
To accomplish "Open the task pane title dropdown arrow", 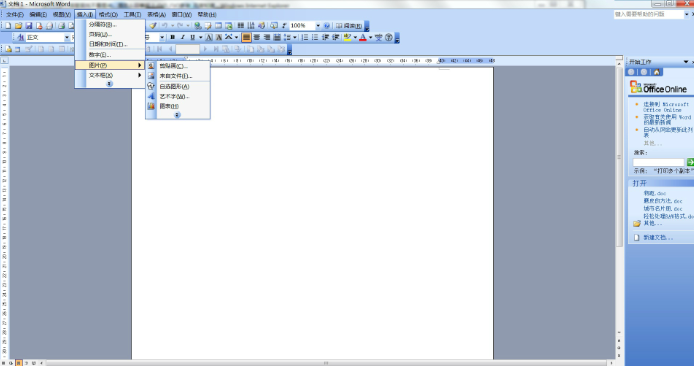I will click(686, 62).
